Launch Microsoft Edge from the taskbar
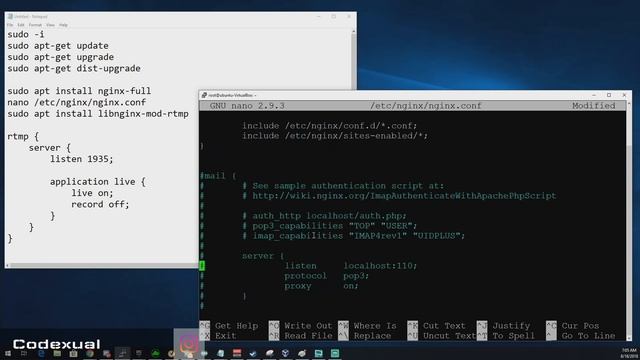 41,353
